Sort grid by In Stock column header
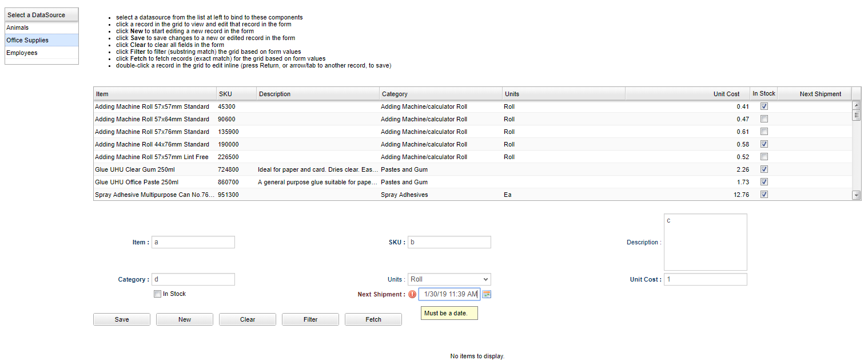 tap(764, 94)
